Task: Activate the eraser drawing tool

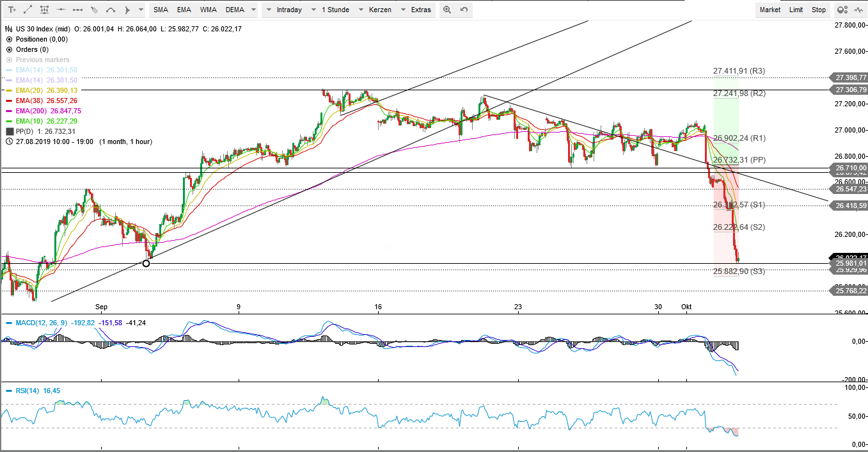Action: tap(95, 10)
